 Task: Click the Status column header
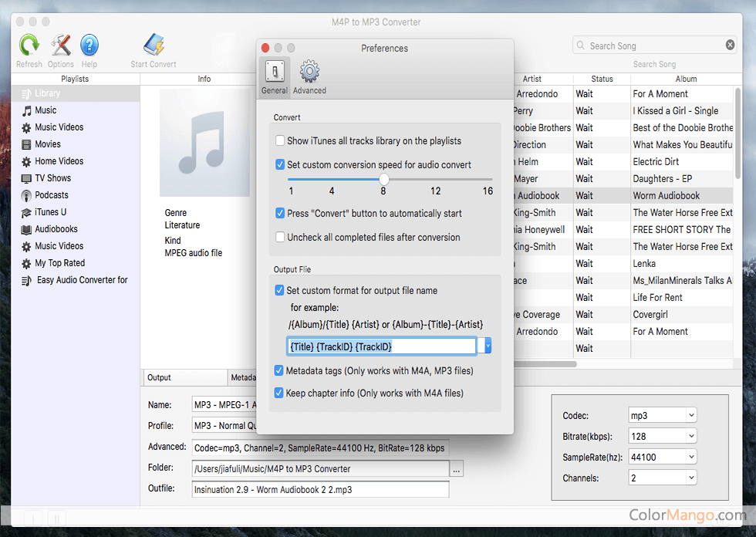(x=602, y=79)
